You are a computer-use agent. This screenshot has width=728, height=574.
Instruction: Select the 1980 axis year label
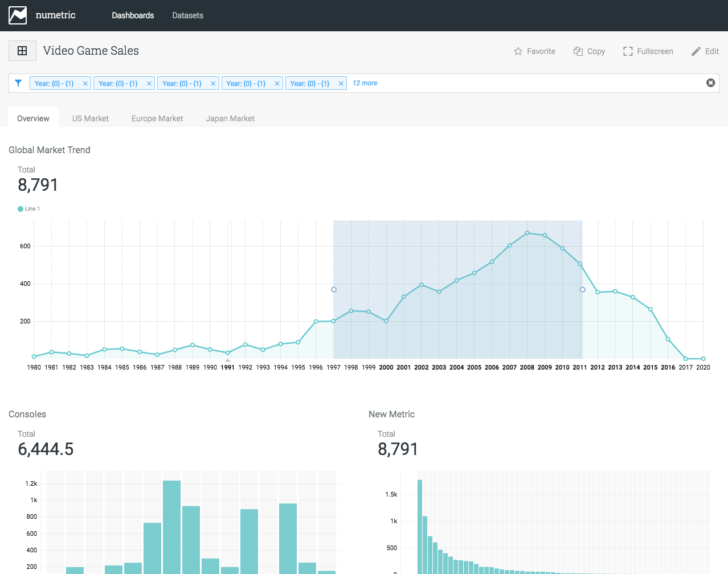[x=34, y=367]
